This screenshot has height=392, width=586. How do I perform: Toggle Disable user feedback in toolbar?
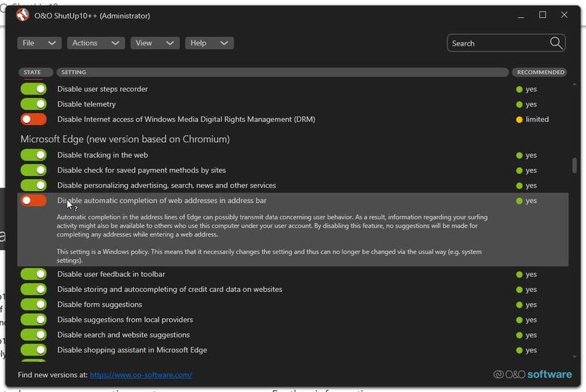coord(33,274)
